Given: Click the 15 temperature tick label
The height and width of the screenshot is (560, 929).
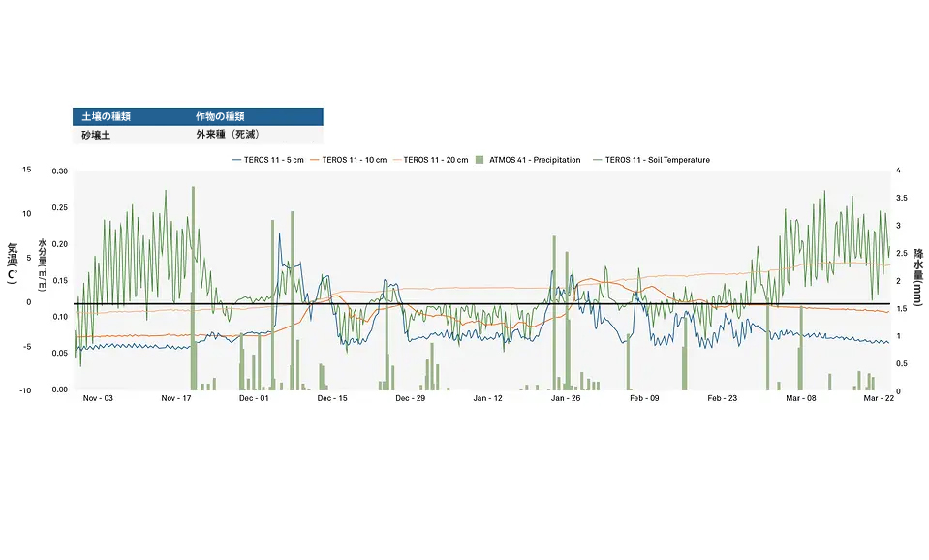Looking at the screenshot, I should 27,170.
